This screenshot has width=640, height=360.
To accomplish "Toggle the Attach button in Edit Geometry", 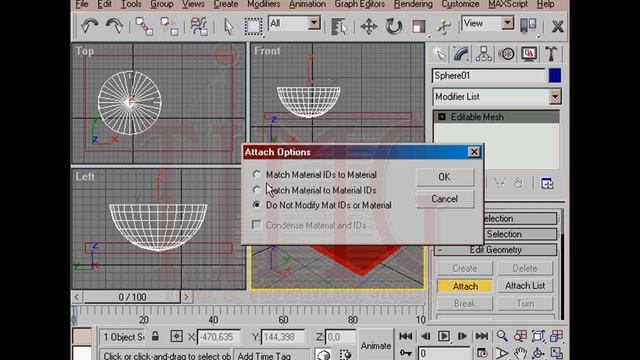I will 464,286.
